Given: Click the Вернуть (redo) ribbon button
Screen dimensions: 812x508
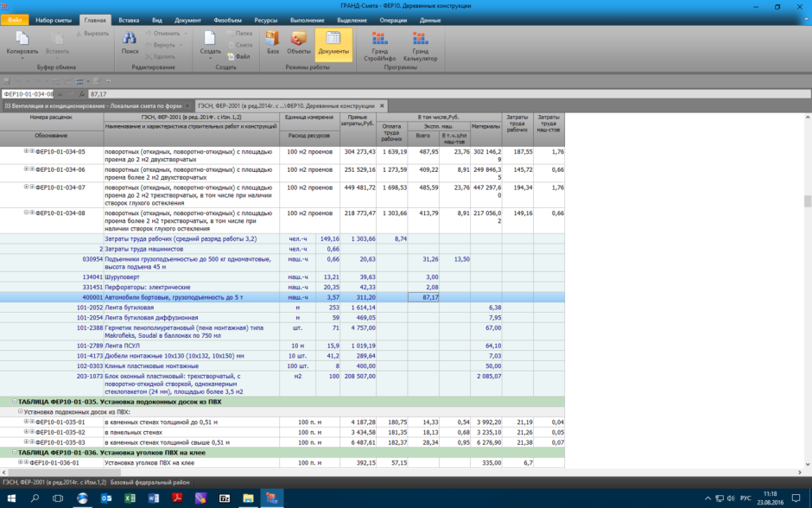Looking at the screenshot, I should (161, 45).
